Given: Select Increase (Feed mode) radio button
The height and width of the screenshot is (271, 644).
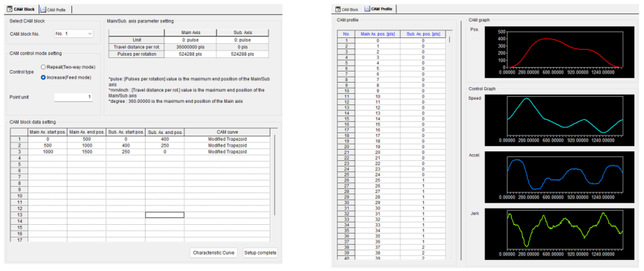Looking at the screenshot, I should coord(43,77).
